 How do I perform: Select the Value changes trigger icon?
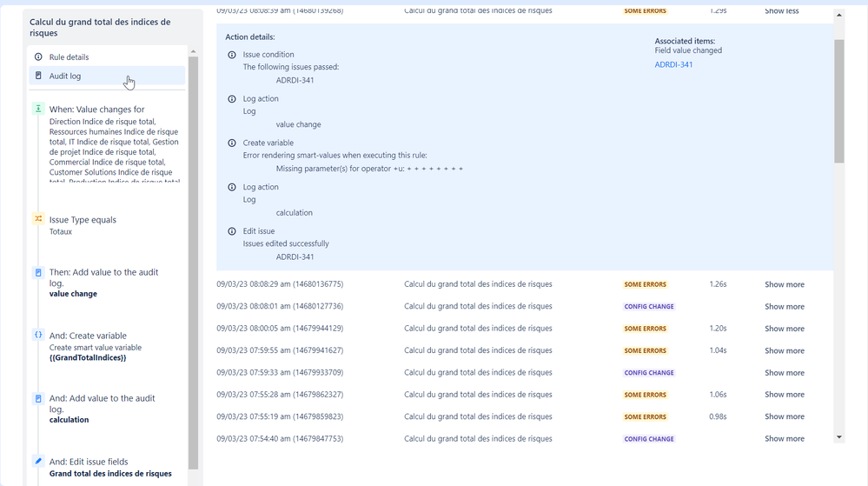coord(38,109)
